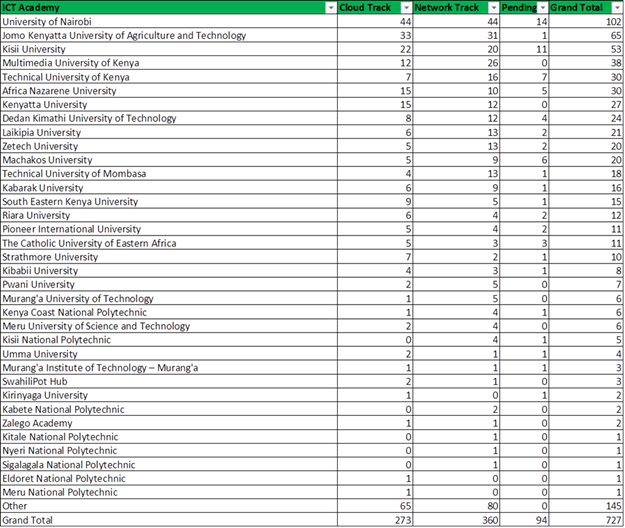Click the Cloud Track header label

click(366, 7)
